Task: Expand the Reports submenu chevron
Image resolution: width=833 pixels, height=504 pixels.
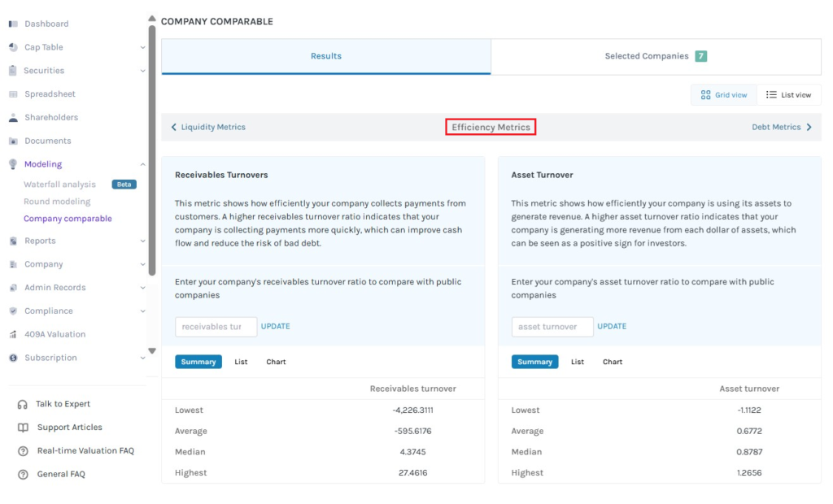Action: (x=142, y=241)
